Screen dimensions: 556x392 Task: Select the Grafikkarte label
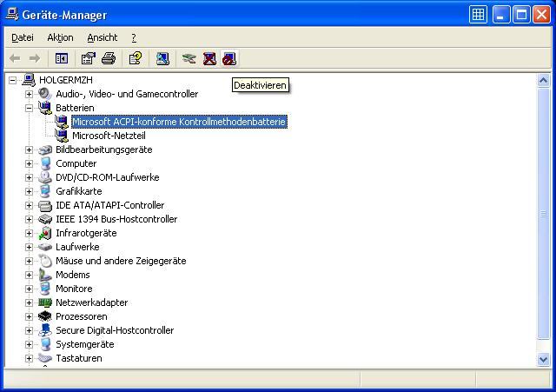[x=79, y=191]
